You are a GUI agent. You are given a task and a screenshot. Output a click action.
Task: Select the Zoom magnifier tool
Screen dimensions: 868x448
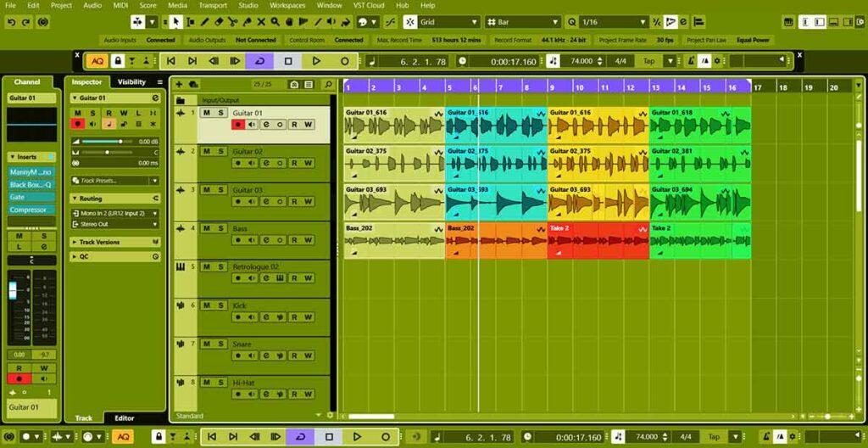[x=275, y=22]
